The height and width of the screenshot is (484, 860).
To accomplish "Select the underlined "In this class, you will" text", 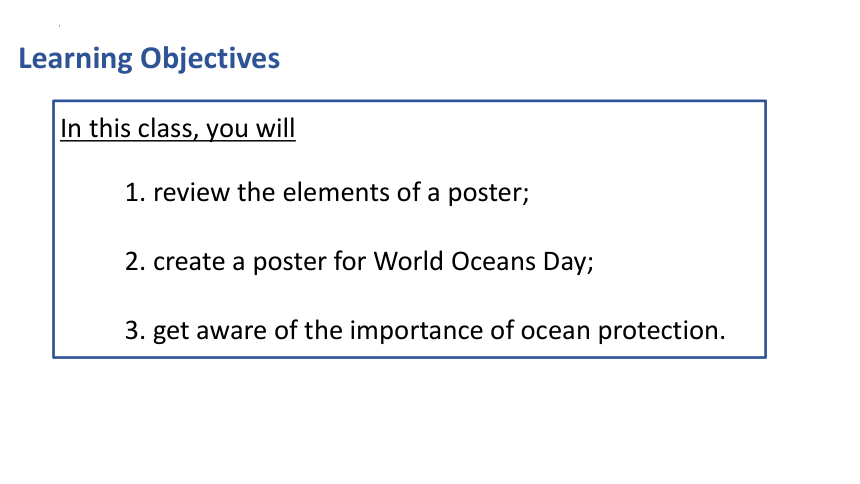I will click(178, 129).
